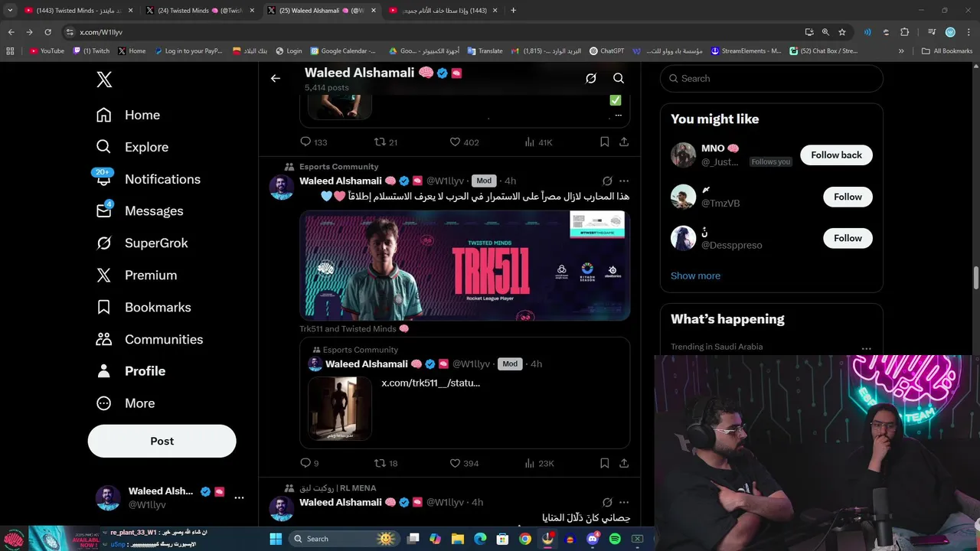Open Premium in the sidebar

pyautogui.click(x=136, y=275)
